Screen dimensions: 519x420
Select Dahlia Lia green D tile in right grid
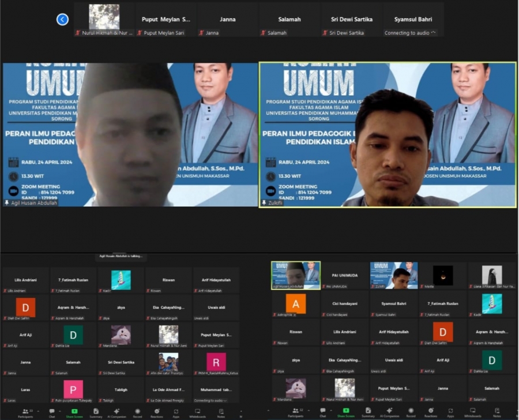[492, 361]
